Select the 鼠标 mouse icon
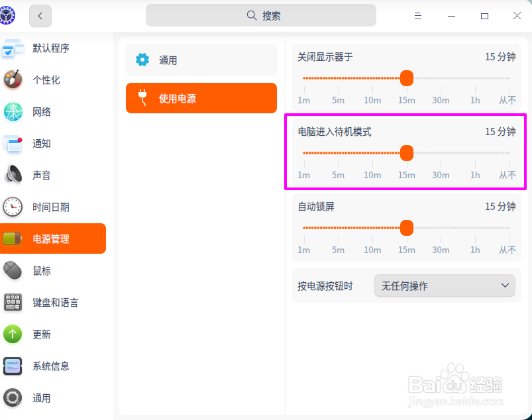Image resolution: width=532 pixels, height=420 pixels. (13, 270)
